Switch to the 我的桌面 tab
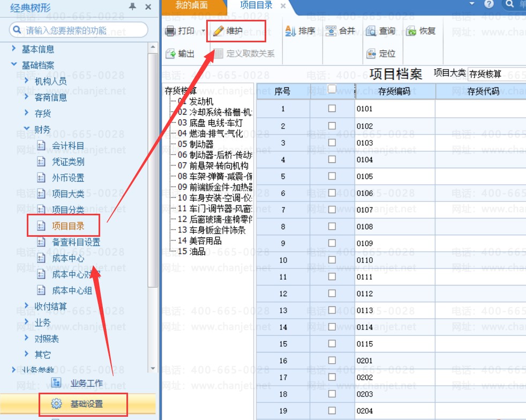Image resolution: width=526 pixels, height=420 pixels. [191, 6]
